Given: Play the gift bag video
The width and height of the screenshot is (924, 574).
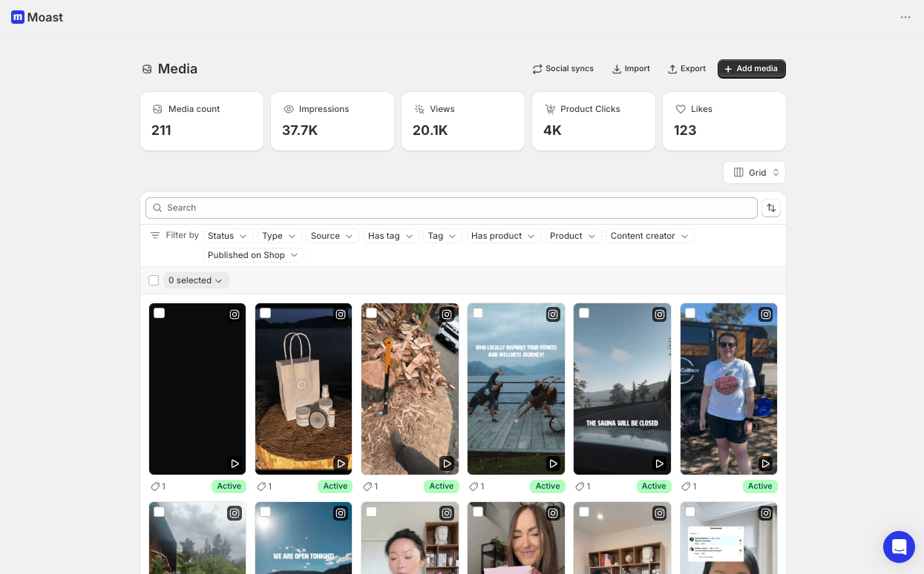Looking at the screenshot, I should (341, 464).
